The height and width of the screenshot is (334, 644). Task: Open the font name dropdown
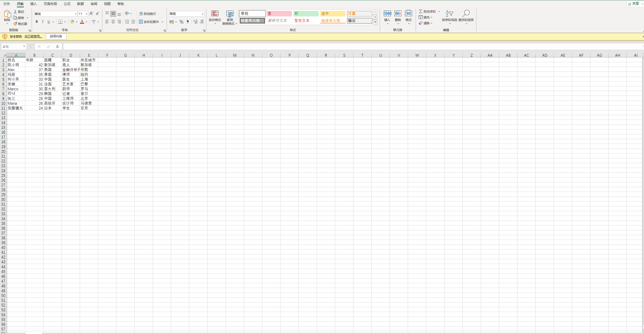coord(75,14)
